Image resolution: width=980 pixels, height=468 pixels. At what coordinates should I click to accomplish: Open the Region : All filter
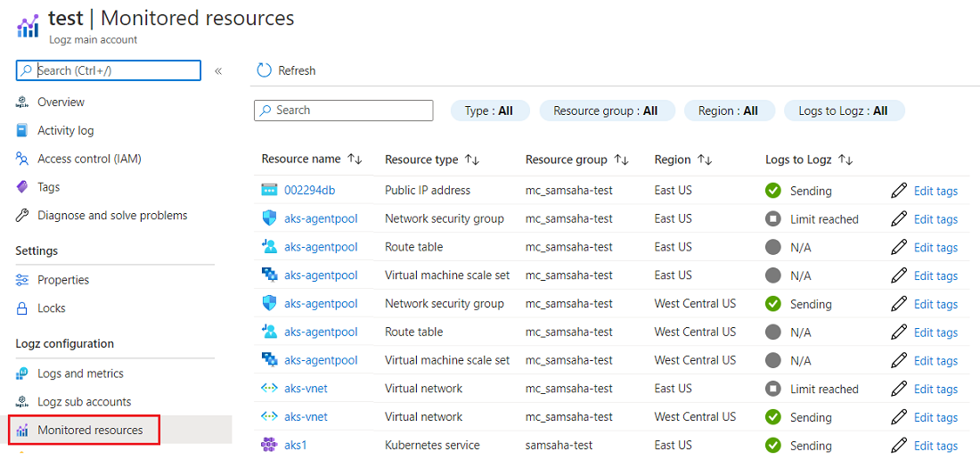pos(728,111)
